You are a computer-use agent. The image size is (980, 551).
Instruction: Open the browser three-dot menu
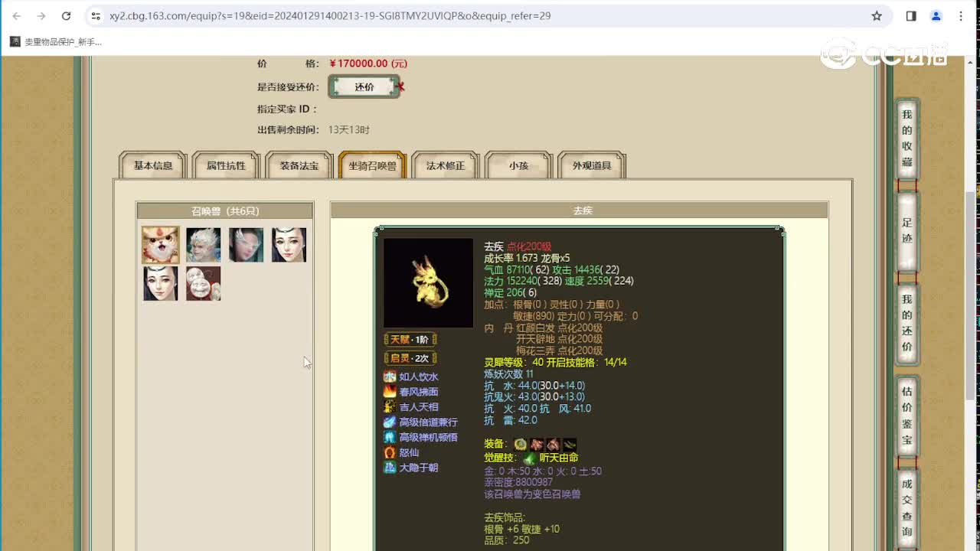tap(961, 15)
